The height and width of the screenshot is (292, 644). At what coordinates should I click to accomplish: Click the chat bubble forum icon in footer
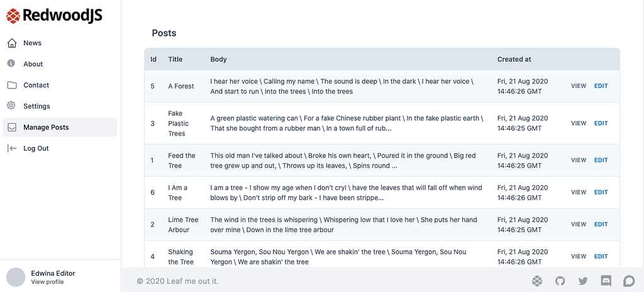point(629,281)
